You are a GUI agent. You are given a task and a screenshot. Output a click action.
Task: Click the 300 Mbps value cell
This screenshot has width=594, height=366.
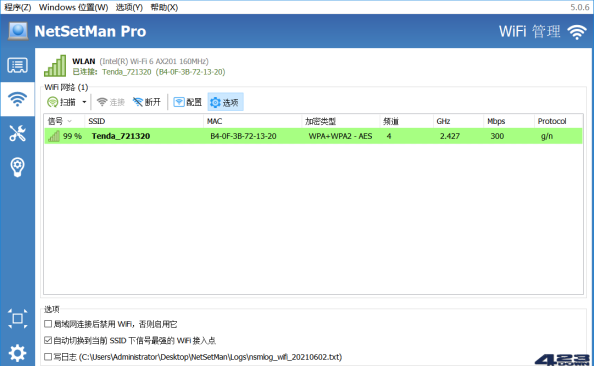pos(497,136)
